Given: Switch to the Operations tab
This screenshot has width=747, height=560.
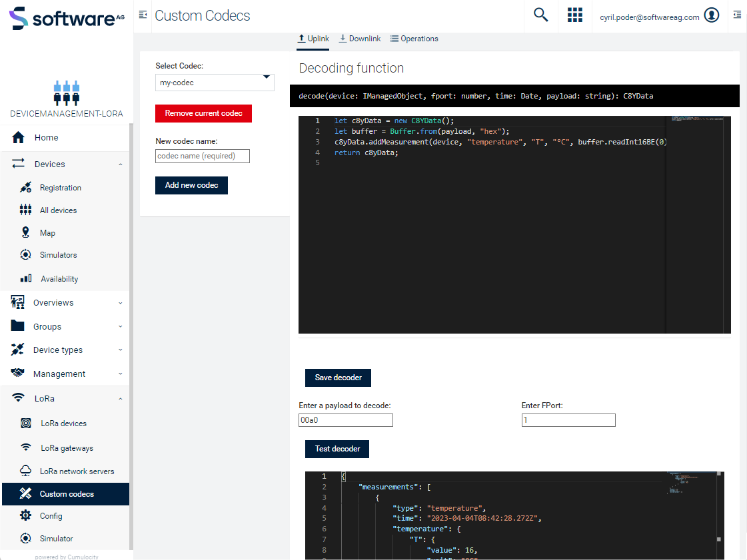Looking at the screenshot, I should click(414, 39).
